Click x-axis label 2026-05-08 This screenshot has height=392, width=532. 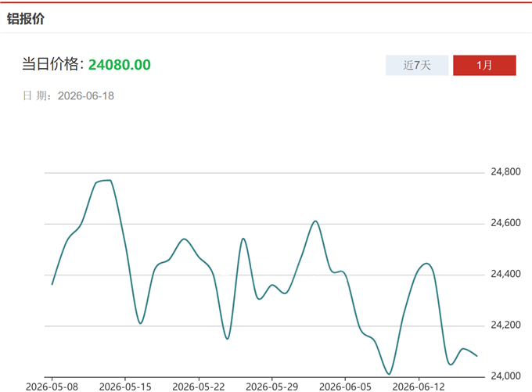point(52,387)
